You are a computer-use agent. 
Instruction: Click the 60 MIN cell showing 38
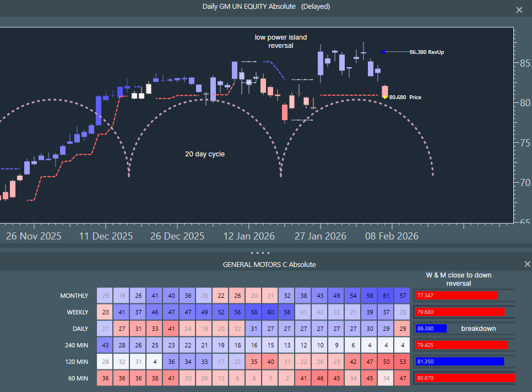click(x=155, y=378)
